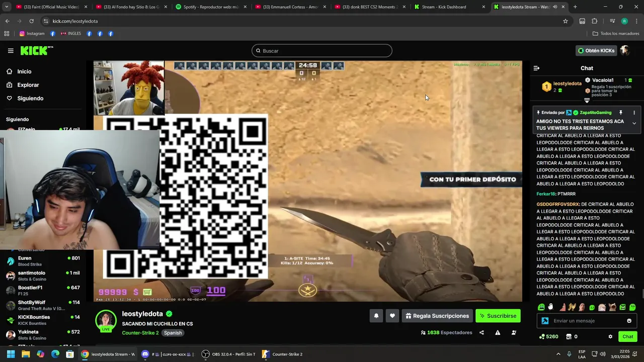Click the Regala Suscripciones button
The height and width of the screenshot is (362, 644).
437,316
